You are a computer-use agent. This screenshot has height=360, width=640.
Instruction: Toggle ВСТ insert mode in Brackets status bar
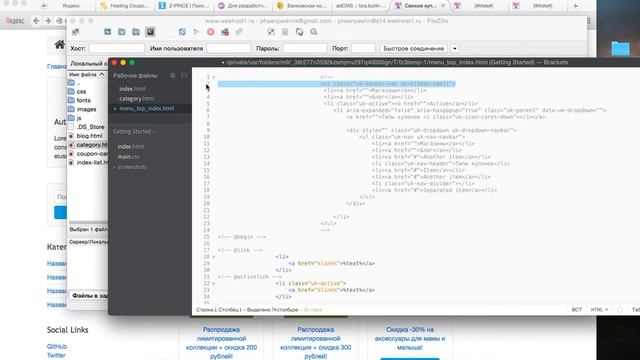[576, 310]
